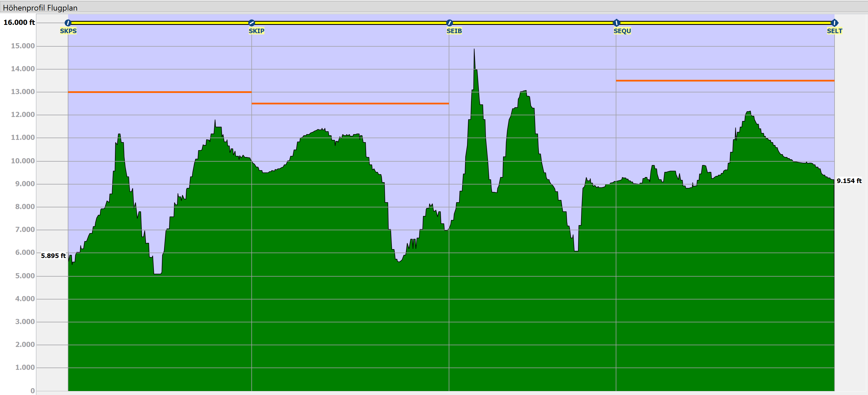This screenshot has height=395, width=868.
Task: Click the 9.154 ft destination elevation label
Action: tap(849, 181)
